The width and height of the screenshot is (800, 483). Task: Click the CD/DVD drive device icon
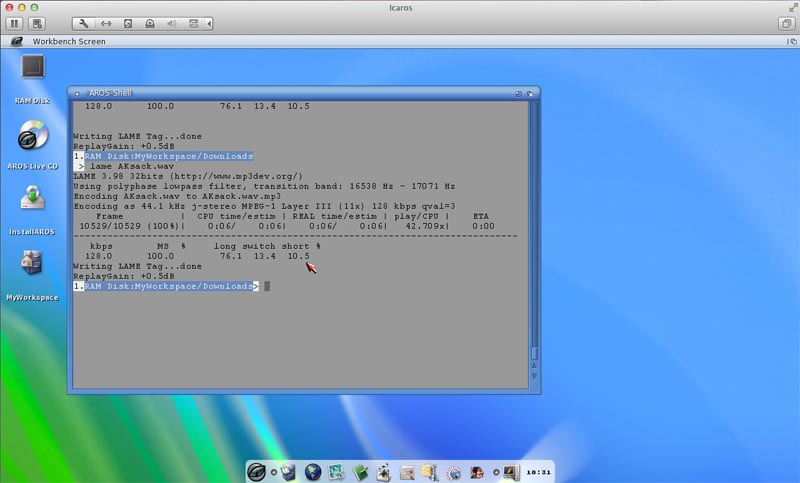point(150,23)
